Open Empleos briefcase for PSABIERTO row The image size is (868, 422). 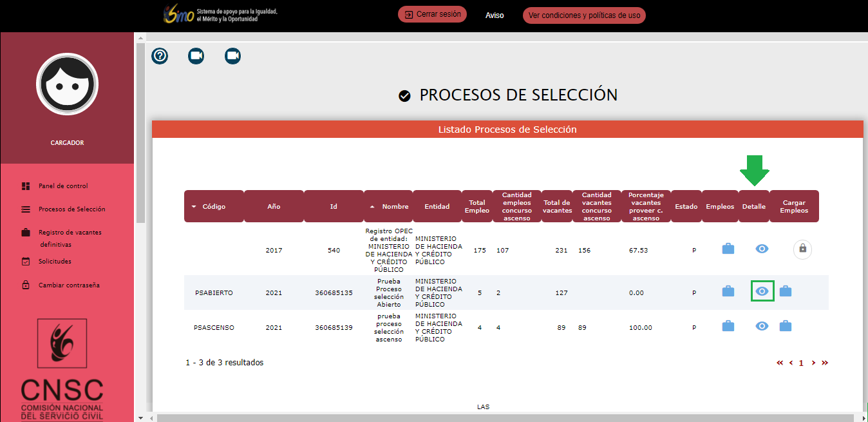click(x=728, y=291)
